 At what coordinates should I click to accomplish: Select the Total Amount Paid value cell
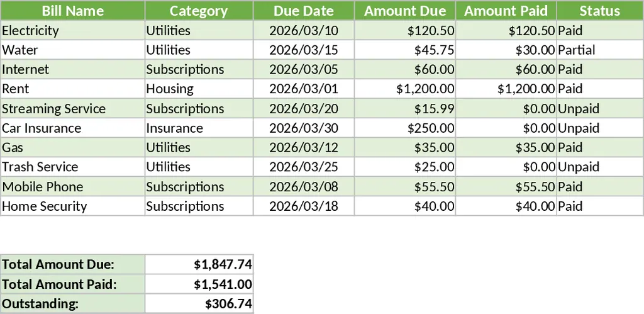tap(199, 284)
